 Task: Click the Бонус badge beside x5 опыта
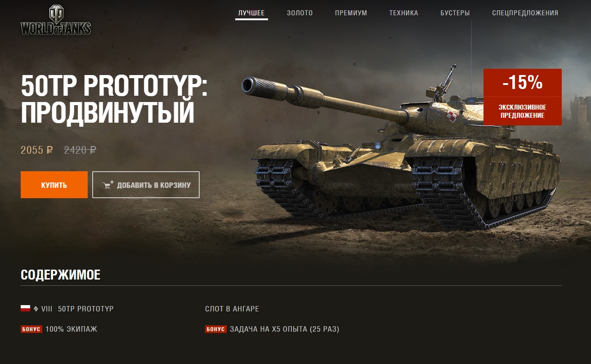coord(216,329)
